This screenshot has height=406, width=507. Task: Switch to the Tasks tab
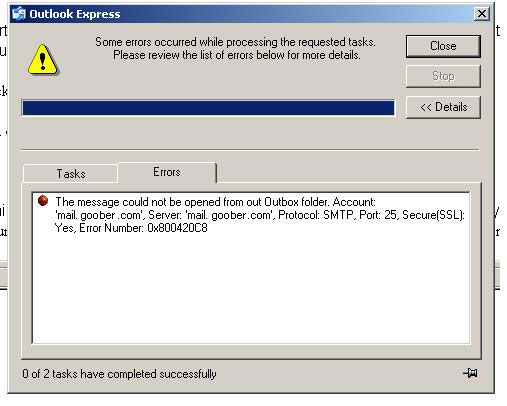point(71,174)
